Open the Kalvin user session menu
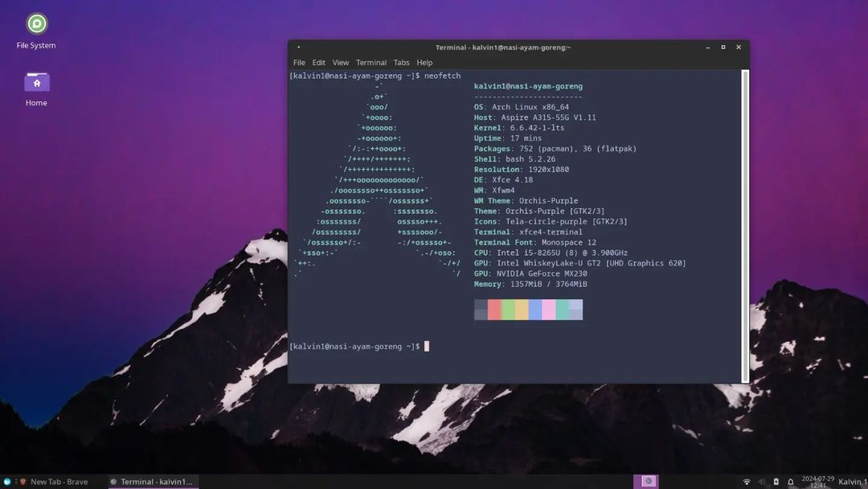 click(x=853, y=482)
